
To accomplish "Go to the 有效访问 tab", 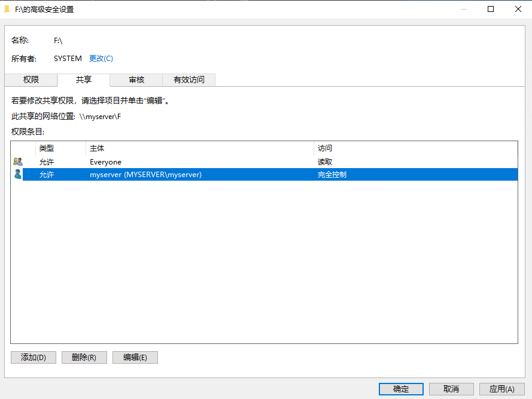I will pyautogui.click(x=189, y=80).
